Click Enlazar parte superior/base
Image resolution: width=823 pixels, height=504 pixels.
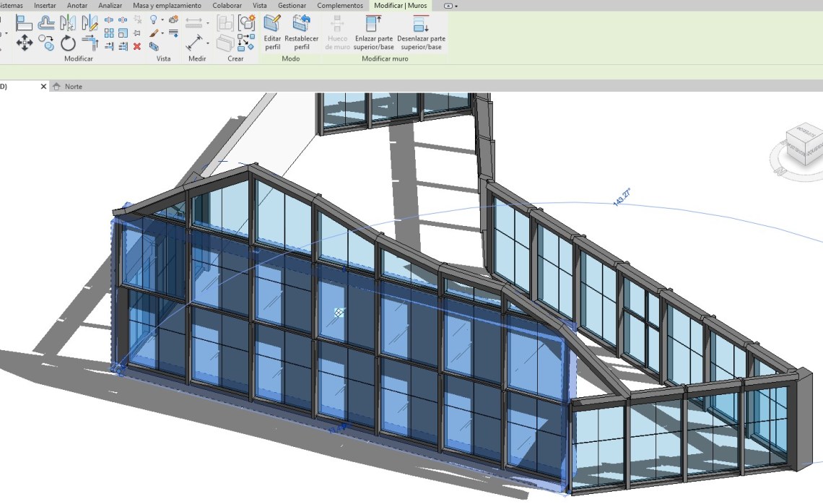[373, 32]
